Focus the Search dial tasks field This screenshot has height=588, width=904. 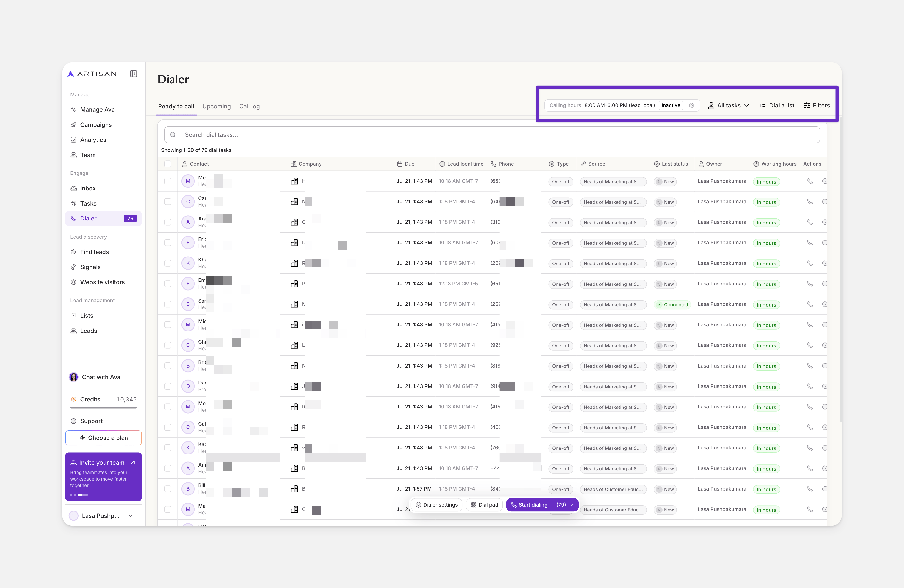492,135
